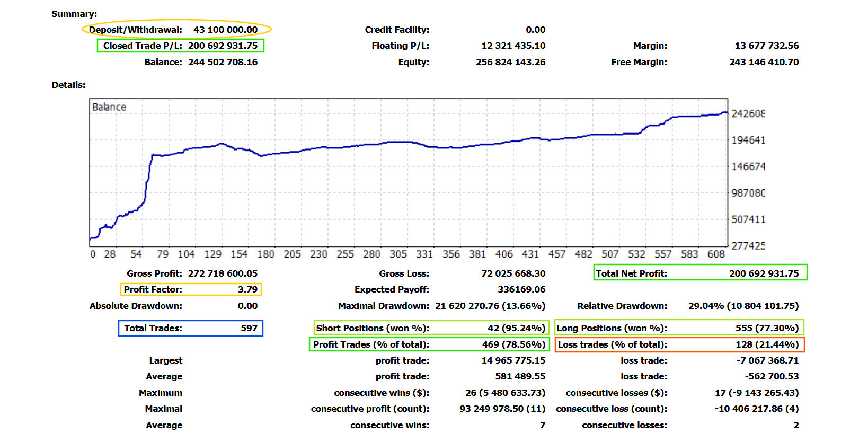The width and height of the screenshot is (868, 433).
Task: Select the Total Trades blue box
Action: tap(190, 328)
